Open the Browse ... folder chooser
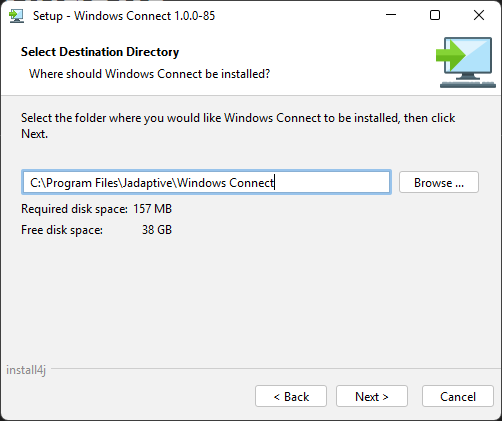The image size is (502, 421). 439,182
